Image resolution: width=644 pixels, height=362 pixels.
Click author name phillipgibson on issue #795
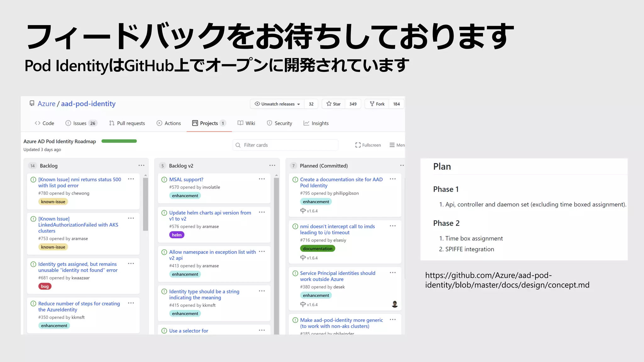pyautogui.click(x=346, y=193)
